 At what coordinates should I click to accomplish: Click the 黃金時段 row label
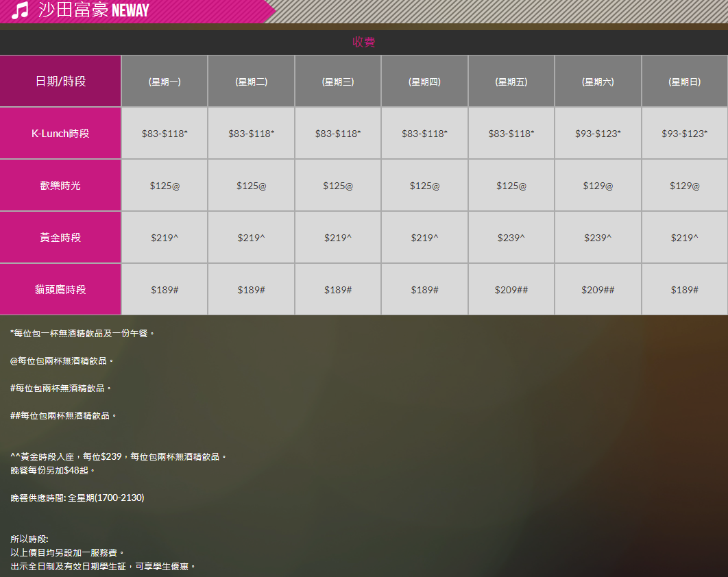pyautogui.click(x=60, y=238)
